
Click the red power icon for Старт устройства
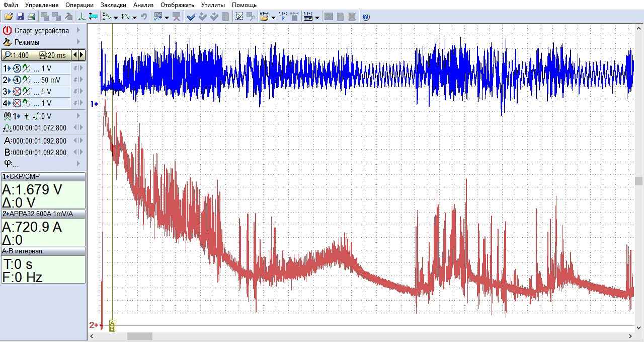coord(7,31)
